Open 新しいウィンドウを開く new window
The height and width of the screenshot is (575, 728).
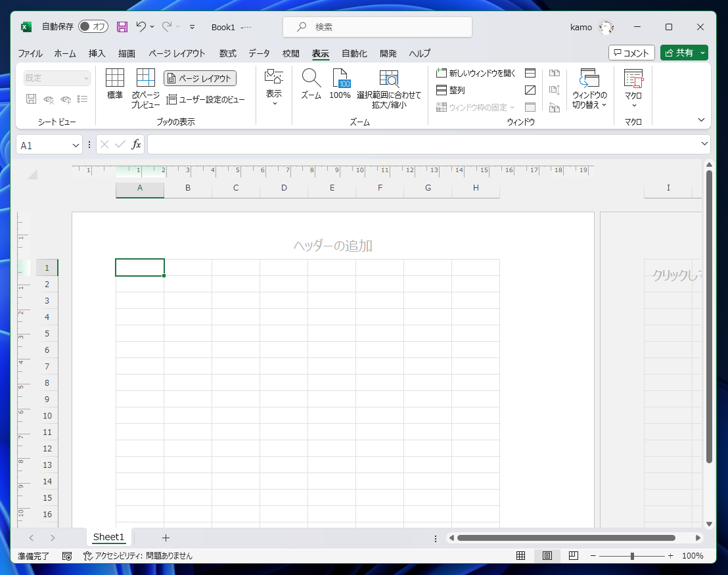pos(442,73)
